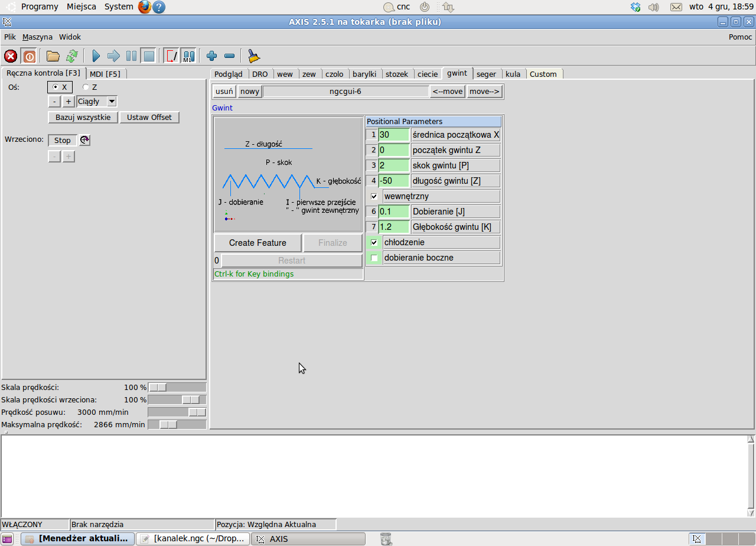Click the Głębokość gwintu [K] input field
This screenshot has width=756, height=546.
394,227
